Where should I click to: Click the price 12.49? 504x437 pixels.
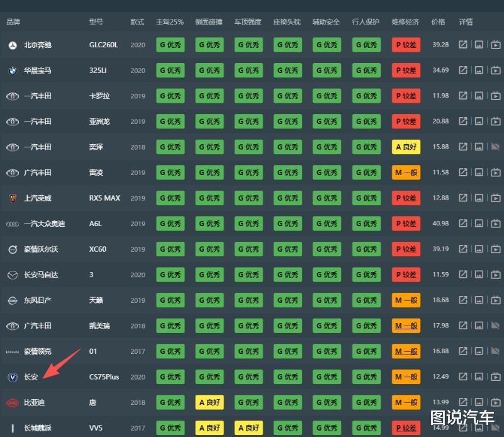pyautogui.click(x=440, y=377)
